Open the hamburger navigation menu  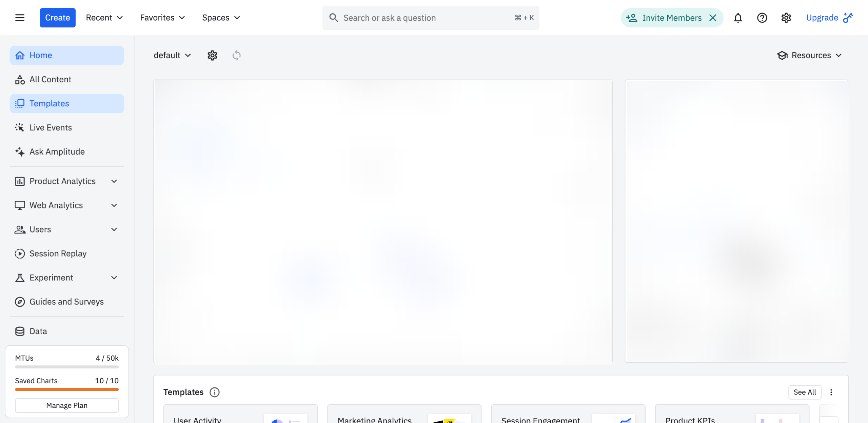point(20,18)
